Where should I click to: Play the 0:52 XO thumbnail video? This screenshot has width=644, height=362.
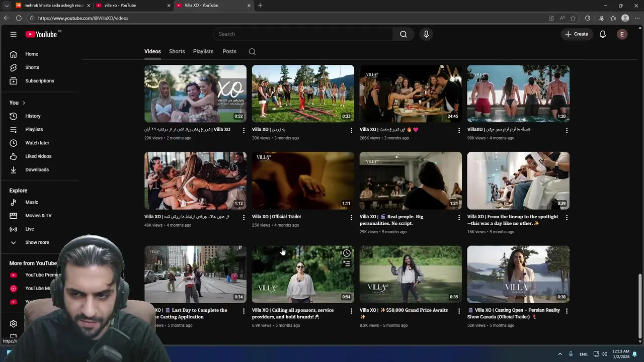click(196, 94)
